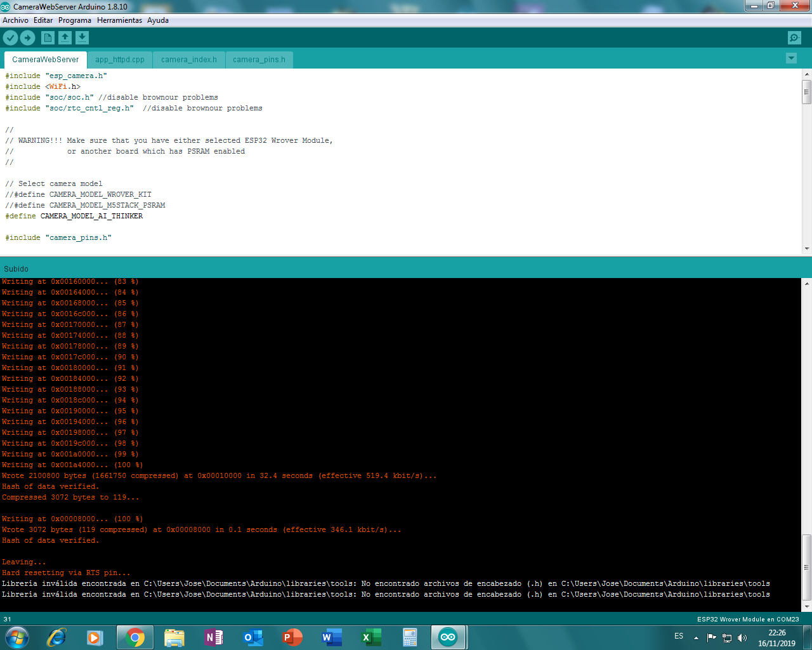This screenshot has width=812, height=650.
Task: Switch to the camera_pins.h tab
Action: 259,60
